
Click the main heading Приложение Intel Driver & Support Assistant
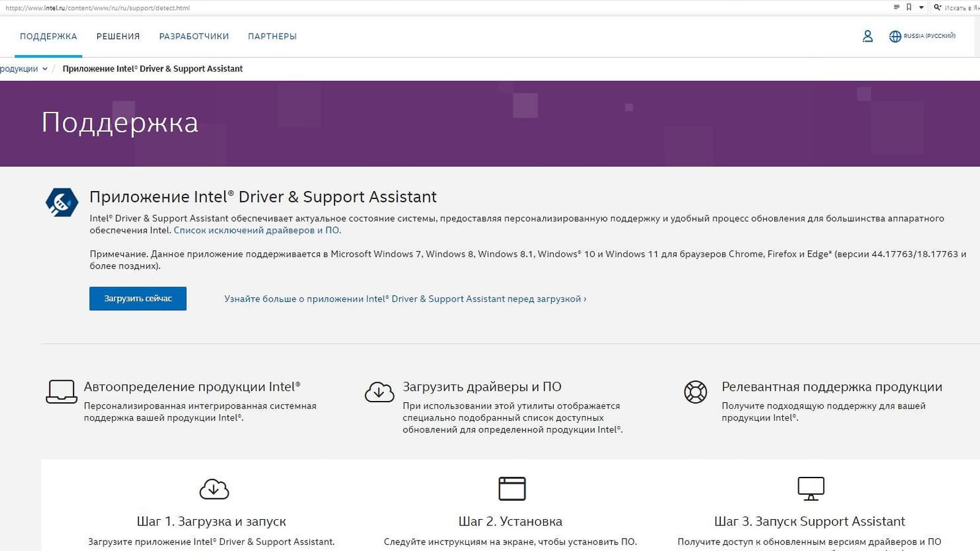click(263, 197)
